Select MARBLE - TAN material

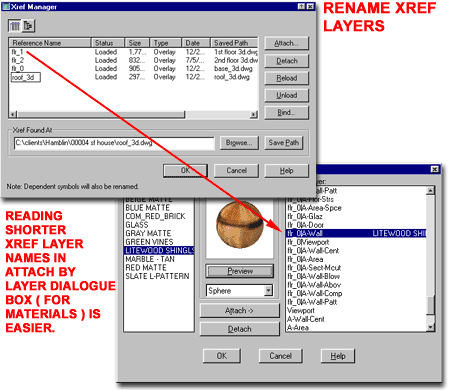[x=159, y=259]
